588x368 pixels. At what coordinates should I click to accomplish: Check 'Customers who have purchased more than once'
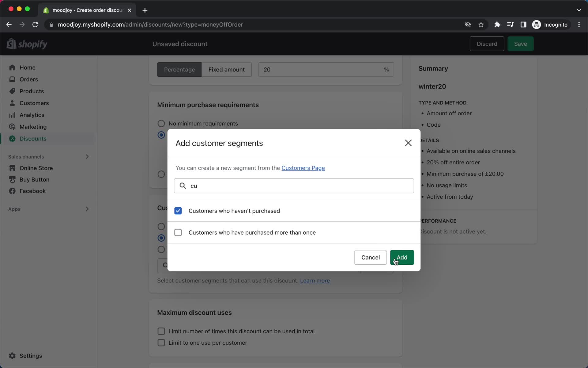(178, 232)
